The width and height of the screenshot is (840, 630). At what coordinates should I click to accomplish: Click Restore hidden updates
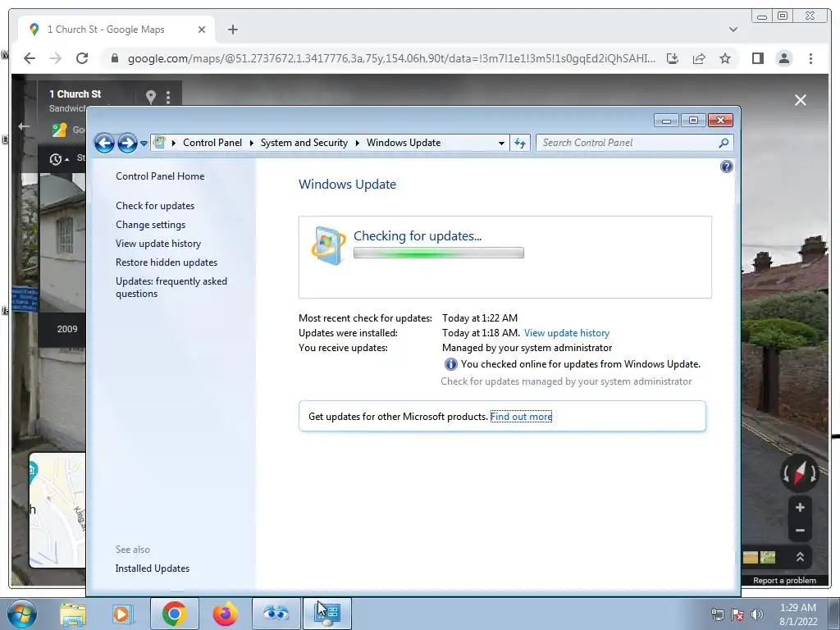tap(166, 262)
